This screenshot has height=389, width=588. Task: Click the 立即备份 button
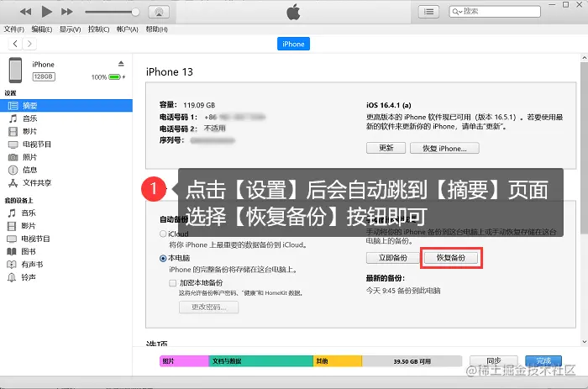click(392, 258)
